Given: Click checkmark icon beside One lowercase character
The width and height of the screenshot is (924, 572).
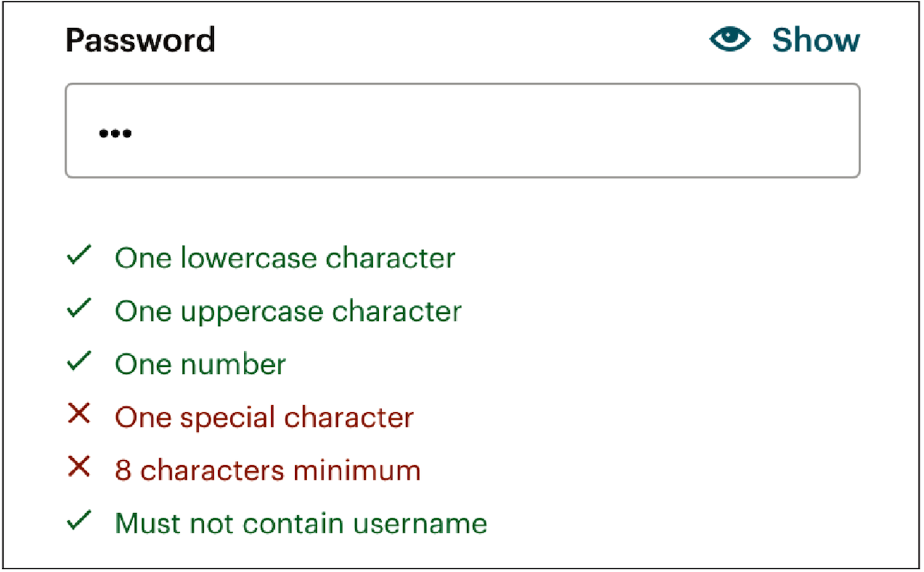Looking at the screenshot, I should pos(78,257).
